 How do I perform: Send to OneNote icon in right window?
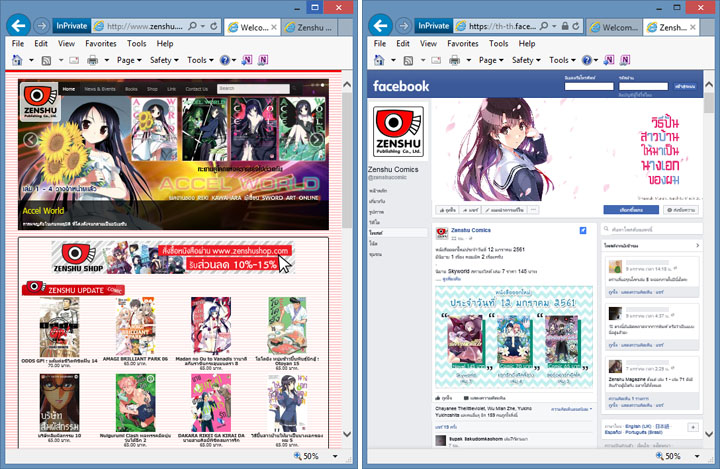coord(609,60)
